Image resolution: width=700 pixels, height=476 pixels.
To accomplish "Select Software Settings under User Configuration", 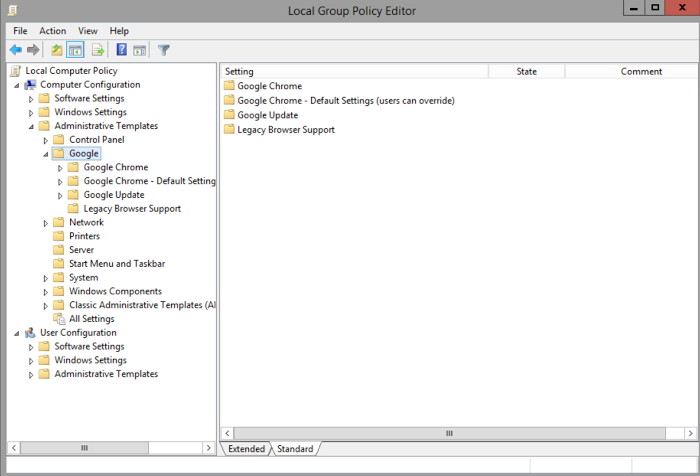I will pyautogui.click(x=82, y=346).
